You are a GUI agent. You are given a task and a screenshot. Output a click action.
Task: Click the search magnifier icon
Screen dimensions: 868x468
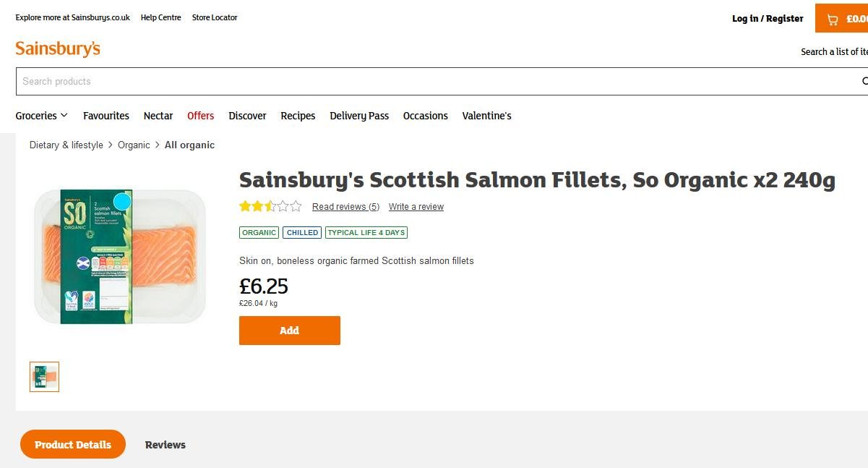864,81
